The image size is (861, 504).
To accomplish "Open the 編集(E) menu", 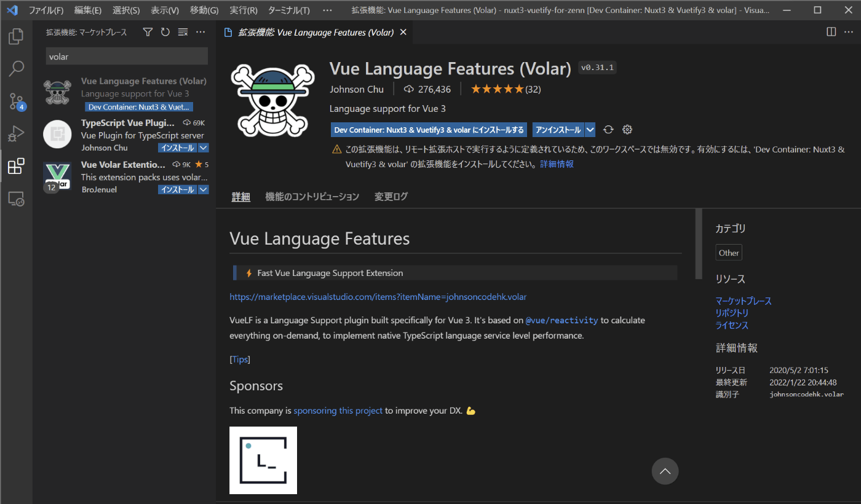I will click(x=88, y=10).
